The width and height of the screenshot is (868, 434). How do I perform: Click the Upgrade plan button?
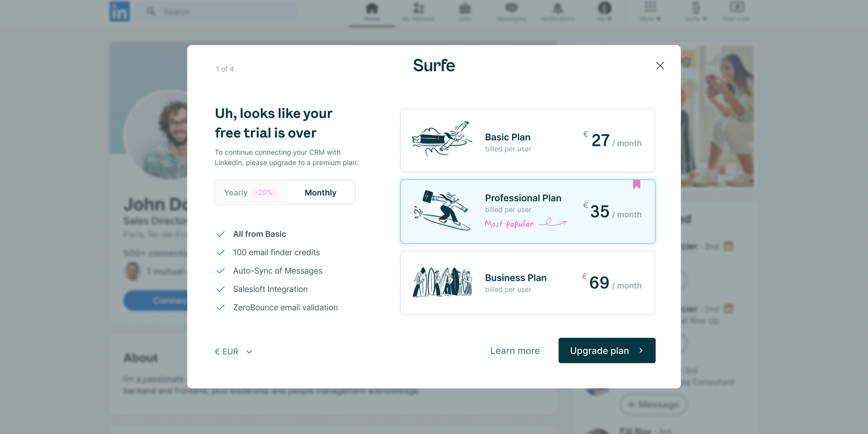coord(607,351)
